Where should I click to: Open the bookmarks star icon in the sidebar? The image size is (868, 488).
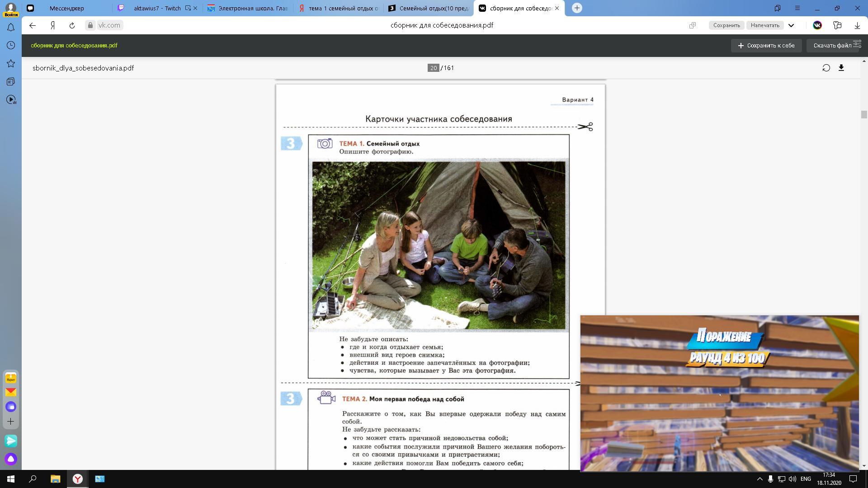click(11, 64)
